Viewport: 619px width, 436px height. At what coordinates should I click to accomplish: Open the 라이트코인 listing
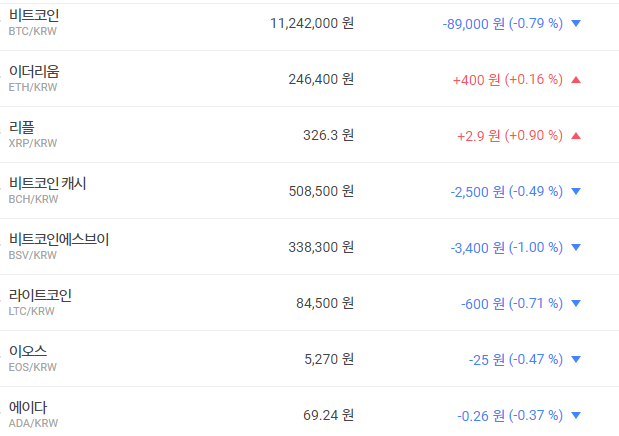coord(40,296)
